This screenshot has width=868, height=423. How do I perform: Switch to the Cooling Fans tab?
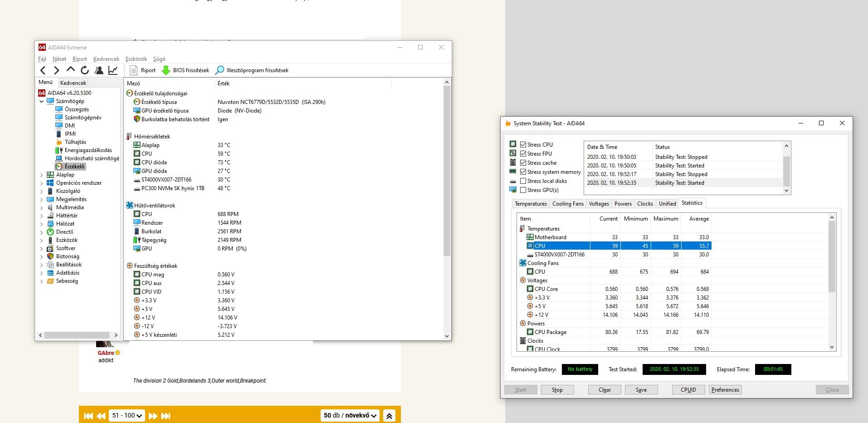coord(568,204)
